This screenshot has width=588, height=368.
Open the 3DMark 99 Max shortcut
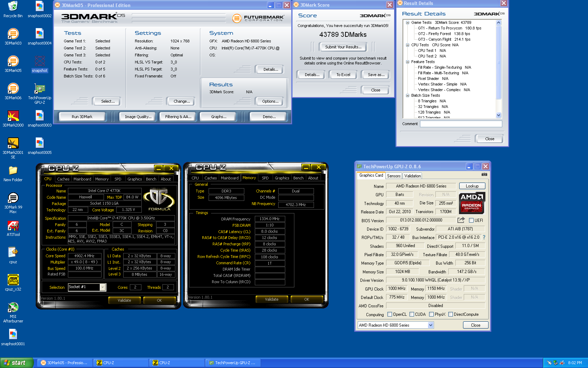[13, 203]
